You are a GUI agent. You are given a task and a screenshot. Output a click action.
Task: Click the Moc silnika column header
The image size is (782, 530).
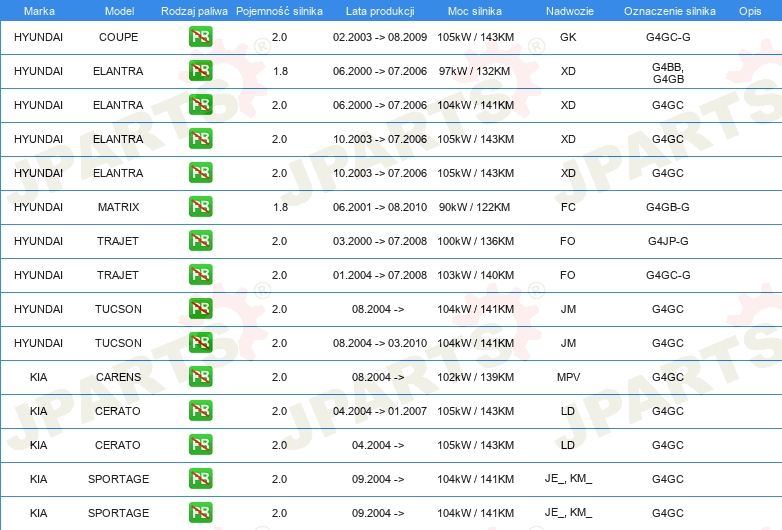(x=475, y=11)
